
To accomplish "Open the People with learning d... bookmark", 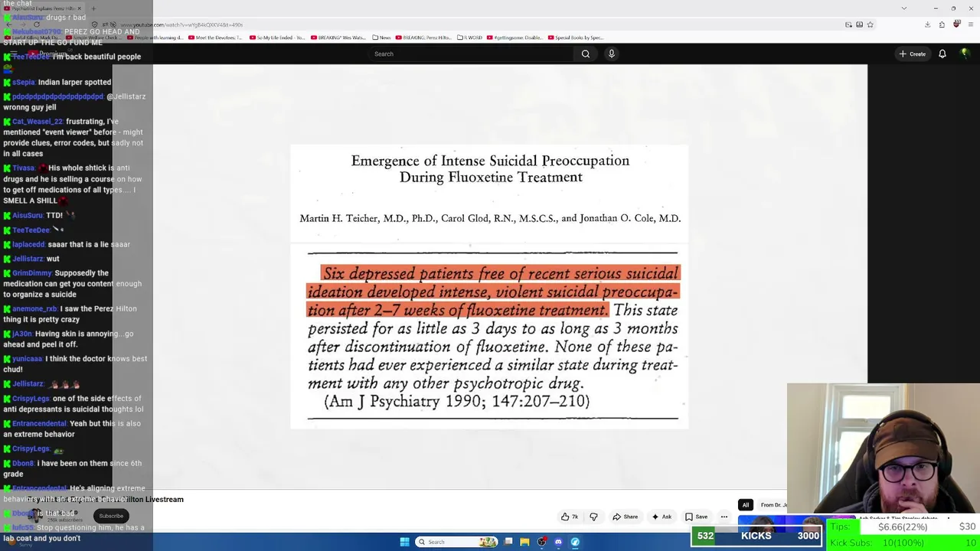I will (x=154, y=37).
